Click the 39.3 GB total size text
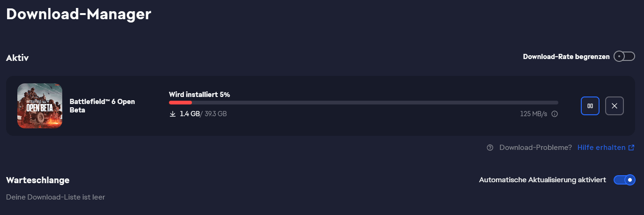The height and width of the screenshot is (215, 644). click(x=215, y=114)
